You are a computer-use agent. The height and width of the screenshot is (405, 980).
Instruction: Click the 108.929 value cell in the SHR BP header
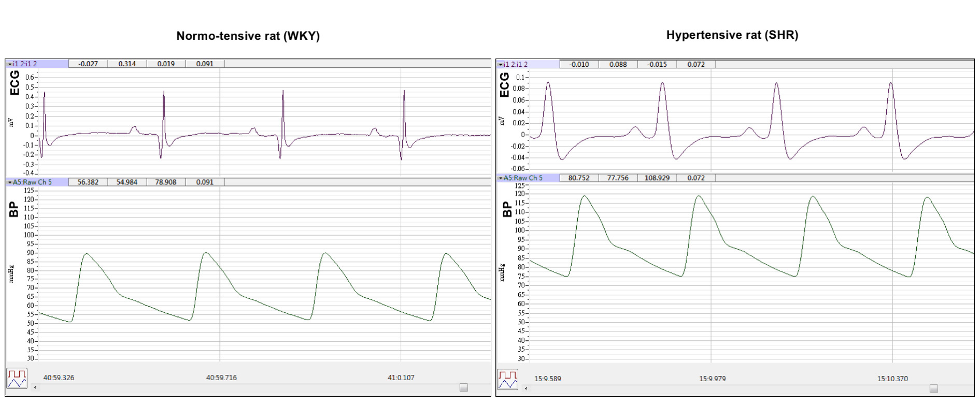[657, 178]
